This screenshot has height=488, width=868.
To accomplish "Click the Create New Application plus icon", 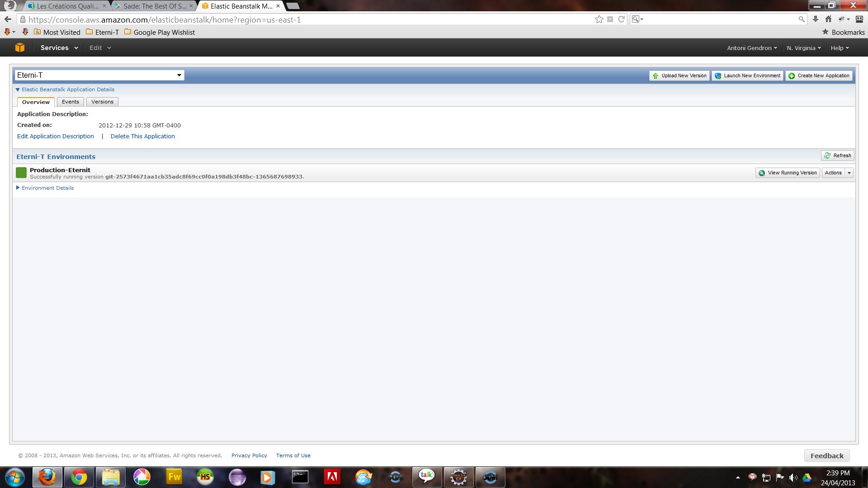I will pyautogui.click(x=792, y=75).
